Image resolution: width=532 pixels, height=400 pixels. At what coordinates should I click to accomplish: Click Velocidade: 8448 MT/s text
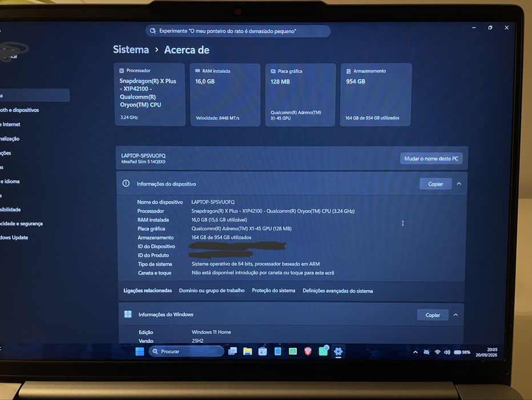(217, 118)
